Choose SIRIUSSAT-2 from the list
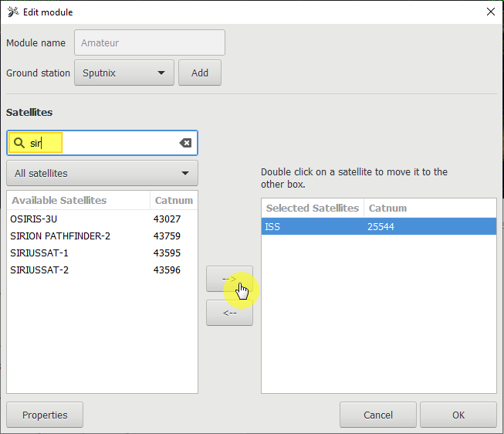The image size is (504, 434). click(39, 270)
